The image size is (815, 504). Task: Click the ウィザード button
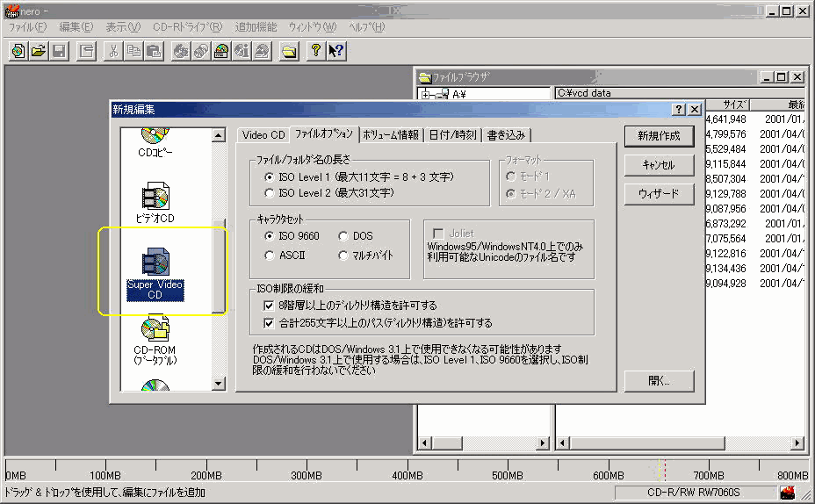[659, 193]
